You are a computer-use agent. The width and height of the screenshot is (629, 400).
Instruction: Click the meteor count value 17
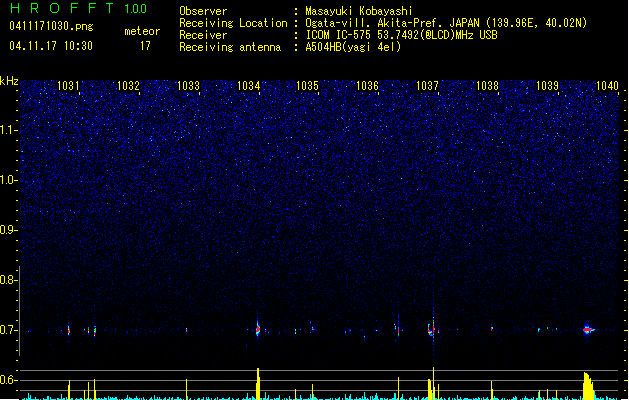(x=145, y=46)
